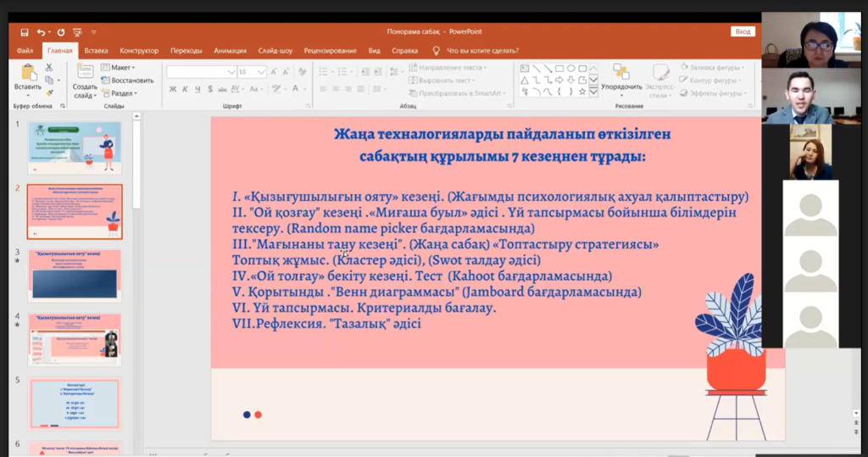Open the Раздел section dropdown

[120, 93]
